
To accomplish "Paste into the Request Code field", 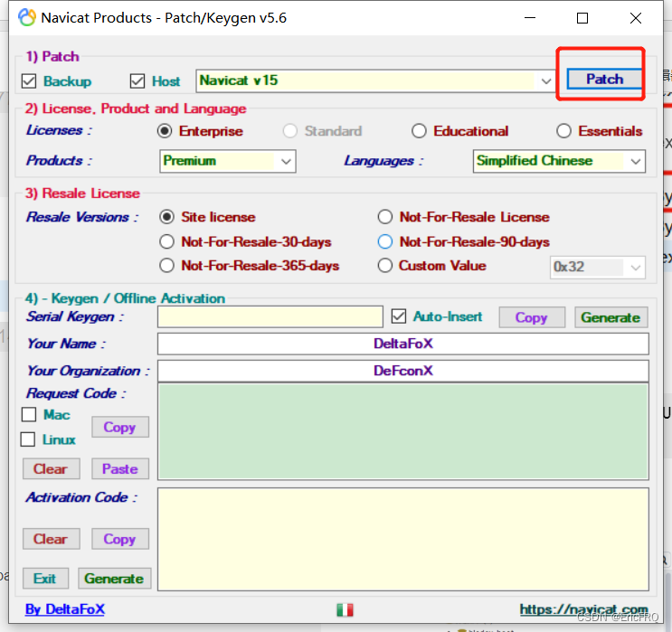I will (120, 468).
